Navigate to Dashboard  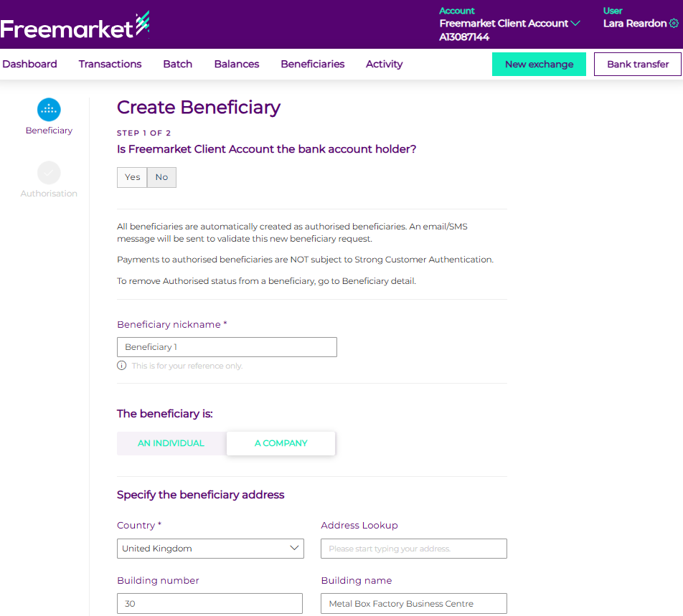coord(29,64)
